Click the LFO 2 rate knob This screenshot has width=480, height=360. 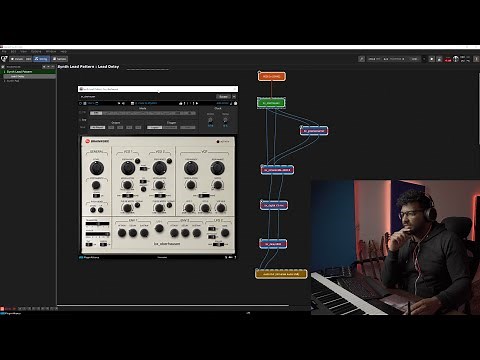point(225,233)
